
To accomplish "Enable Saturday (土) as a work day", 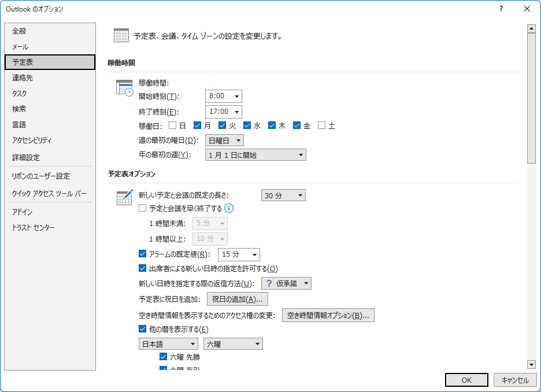I will 321,125.
